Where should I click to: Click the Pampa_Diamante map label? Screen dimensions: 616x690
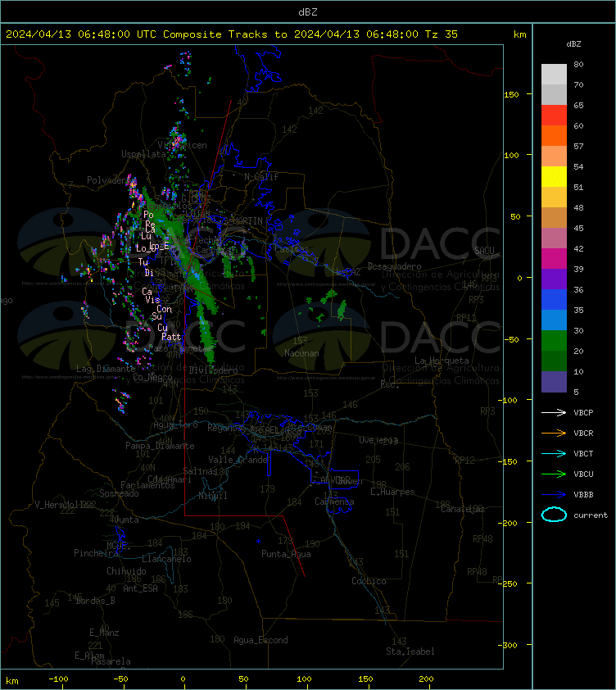coord(160,446)
